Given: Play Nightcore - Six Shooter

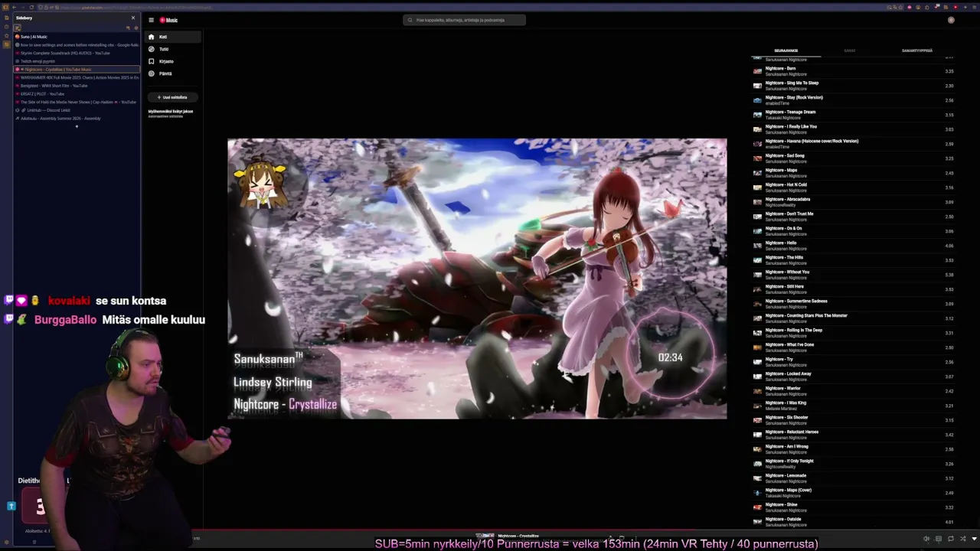Looking at the screenshot, I should 853,420.
